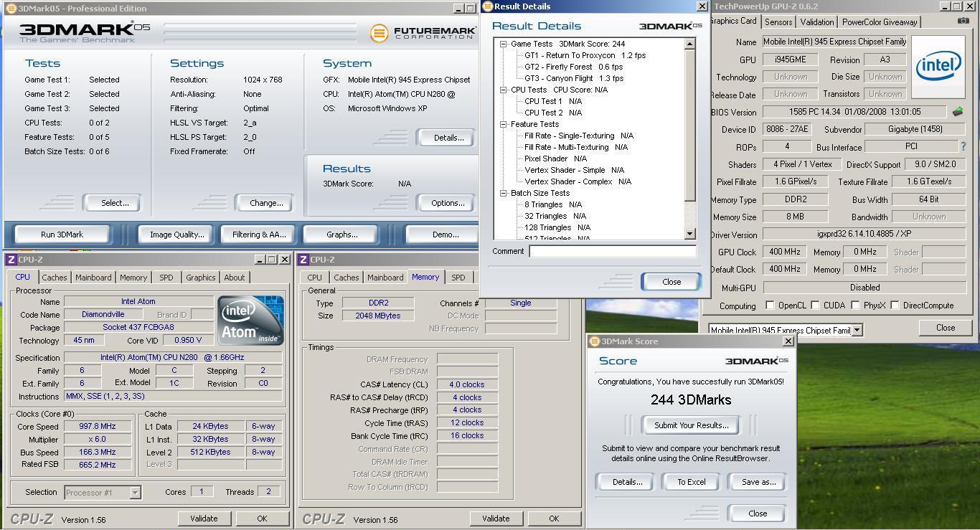
Task: Open the Graphics tab in CPU-Z
Action: 200,278
